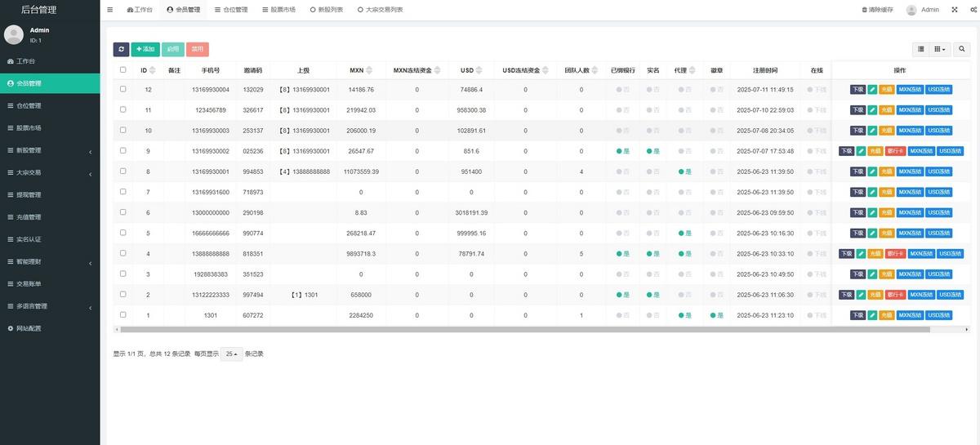Click the 银行卡 button for member ID 9

(896, 151)
